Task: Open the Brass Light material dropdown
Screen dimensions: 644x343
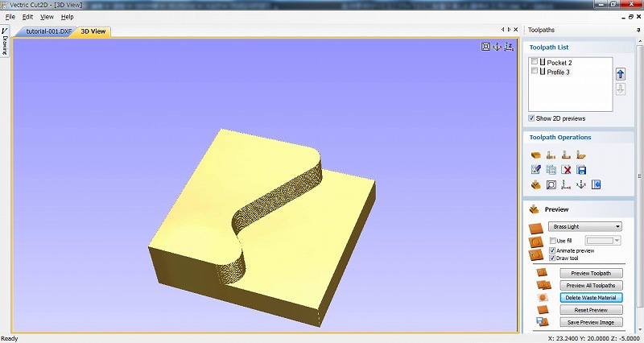Action: [584, 227]
